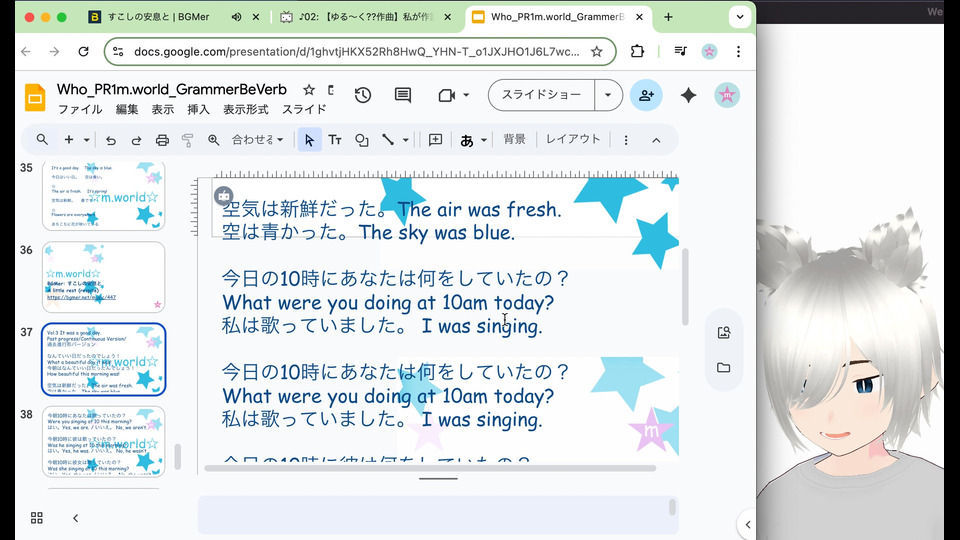The height and width of the screenshot is (540, 960).
Task: Collapse the menus with chevron up
Action: tap(656, 140)
